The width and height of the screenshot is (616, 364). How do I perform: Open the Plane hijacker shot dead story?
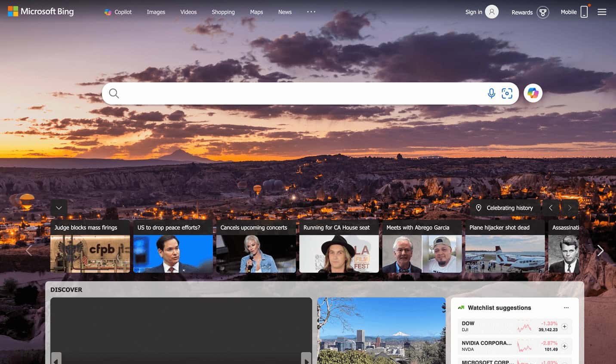[x=505, y=246]
